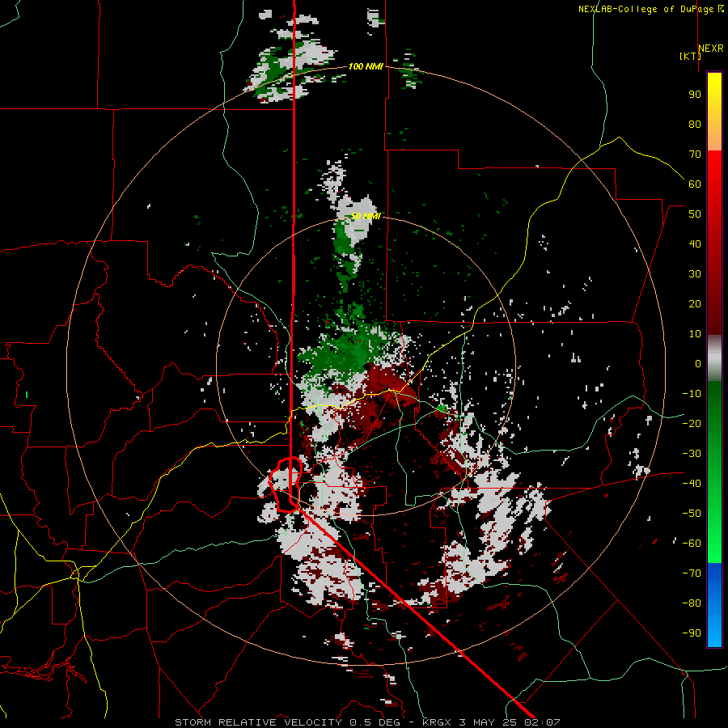Pick the gray zero-velocity segment of color bar
The width and height of the screenshot is (728, 728).
coord(714,358)
